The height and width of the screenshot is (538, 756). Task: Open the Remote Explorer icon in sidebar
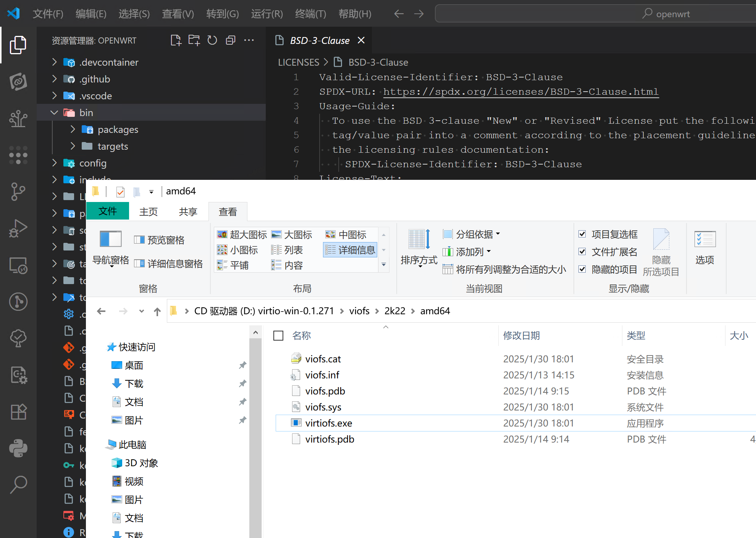tap(18, 265)
